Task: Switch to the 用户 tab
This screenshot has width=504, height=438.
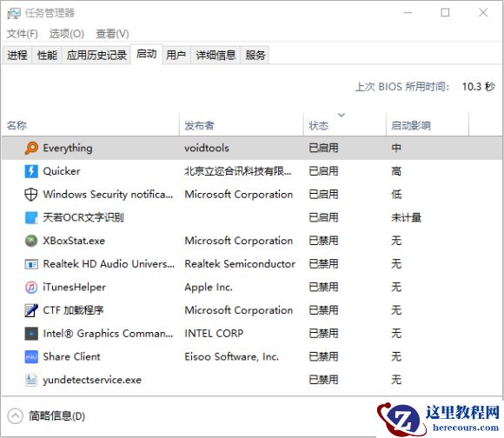Action: click(x=176, y=56)
